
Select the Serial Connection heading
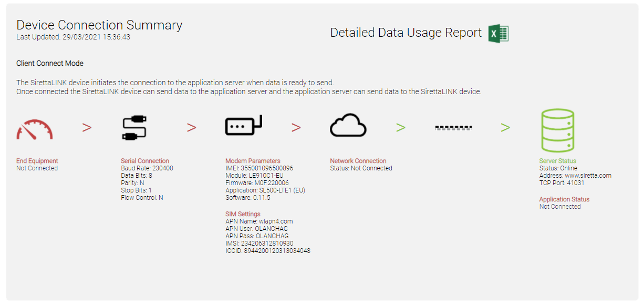(x=145, y=161)
